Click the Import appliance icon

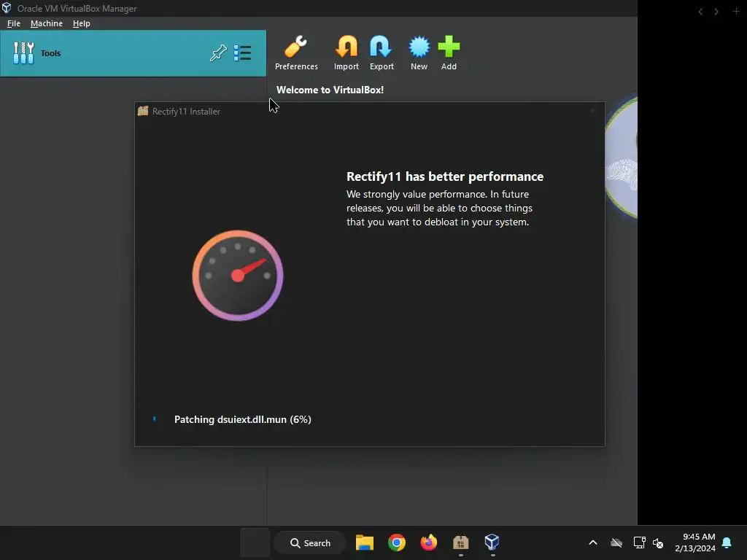347,53
